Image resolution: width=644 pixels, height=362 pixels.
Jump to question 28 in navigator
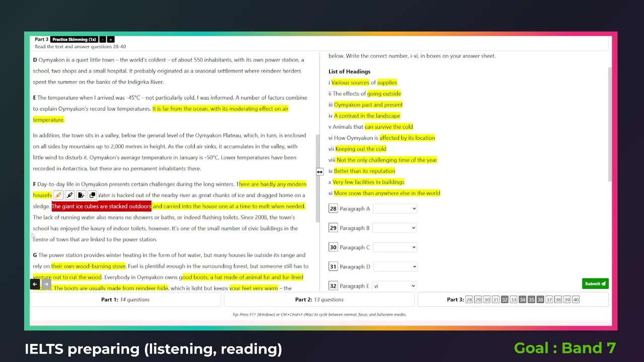coord(469,300)
